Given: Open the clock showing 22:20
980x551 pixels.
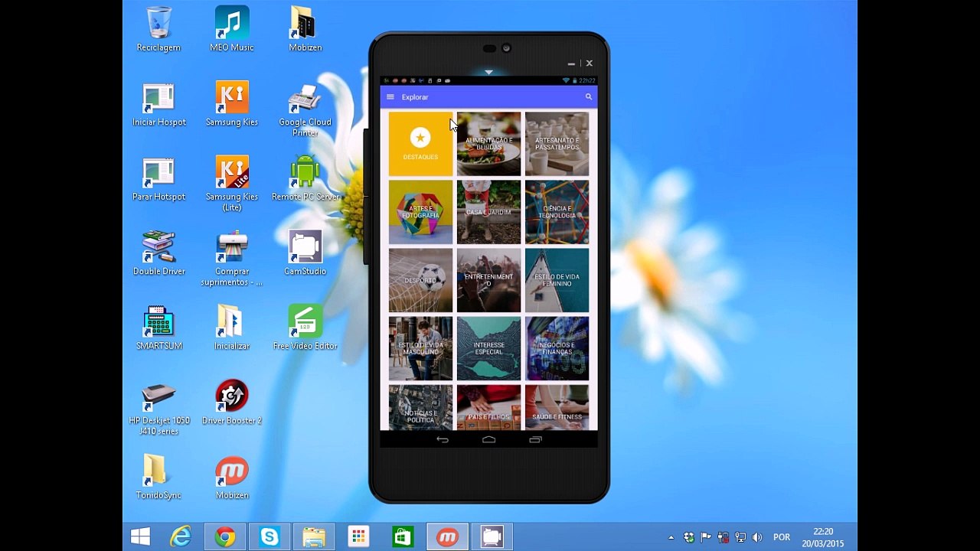Looking at the screenshot, I should (823, 537).
